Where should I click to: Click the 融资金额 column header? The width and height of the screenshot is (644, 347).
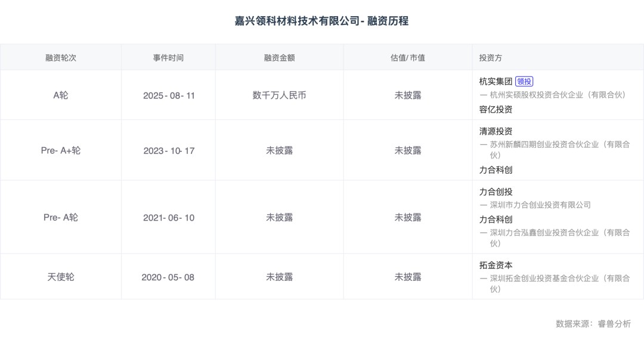pyautogui.click(x=279, y=58)
